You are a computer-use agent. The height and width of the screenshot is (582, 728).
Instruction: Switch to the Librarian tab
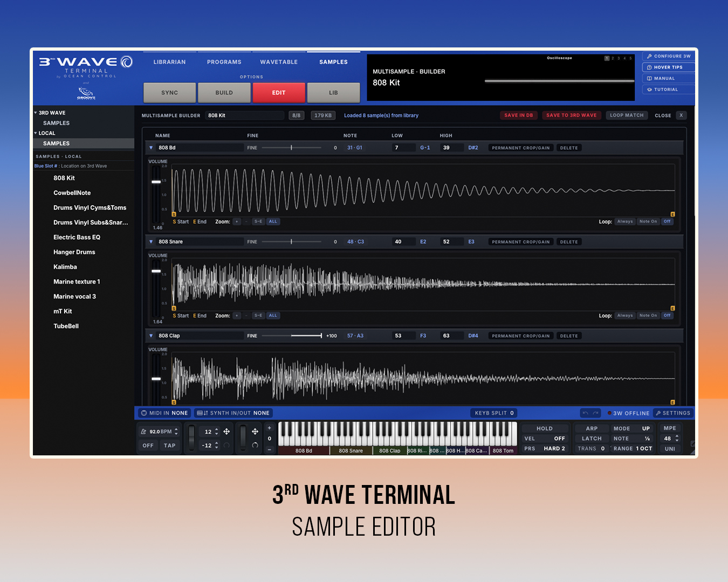[x=169, y=62]
